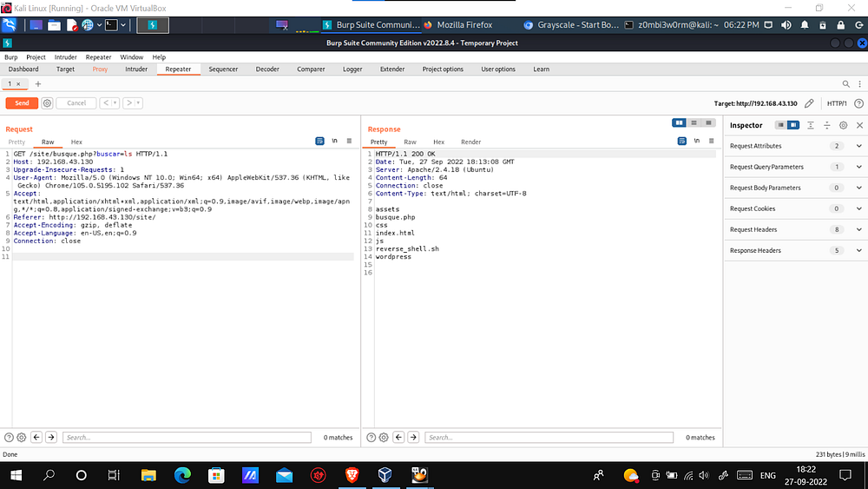The image size is (868, 489).
Task: Edit the target with pencil icon
Action: (x=809, y=103)
